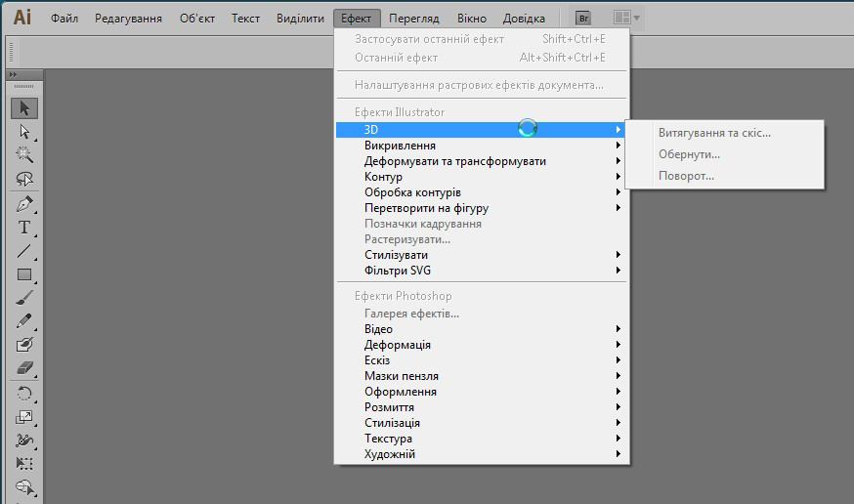Open the Arrange Documents layout dropdown
This screenshot has height=504, width=854.
coord(626,18)
